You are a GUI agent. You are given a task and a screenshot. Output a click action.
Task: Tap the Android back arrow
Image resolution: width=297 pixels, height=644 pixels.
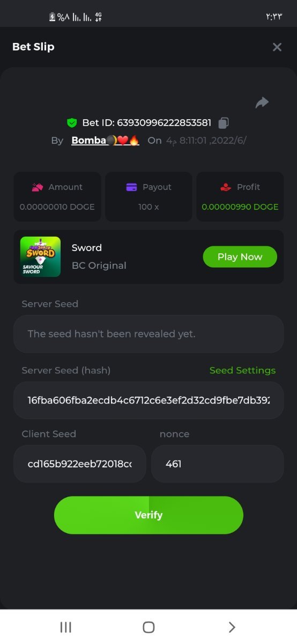click(x=232, y=627)
